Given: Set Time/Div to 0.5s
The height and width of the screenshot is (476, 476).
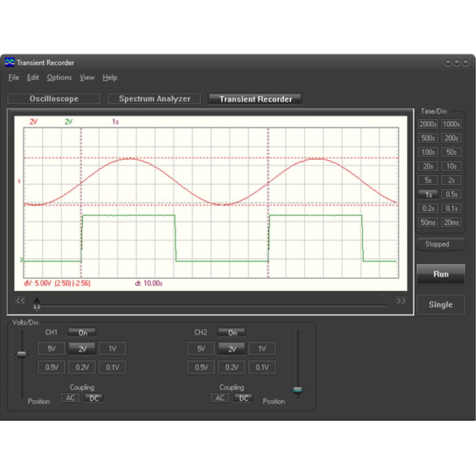Looking at the screenshot, I should coord(451,194).
